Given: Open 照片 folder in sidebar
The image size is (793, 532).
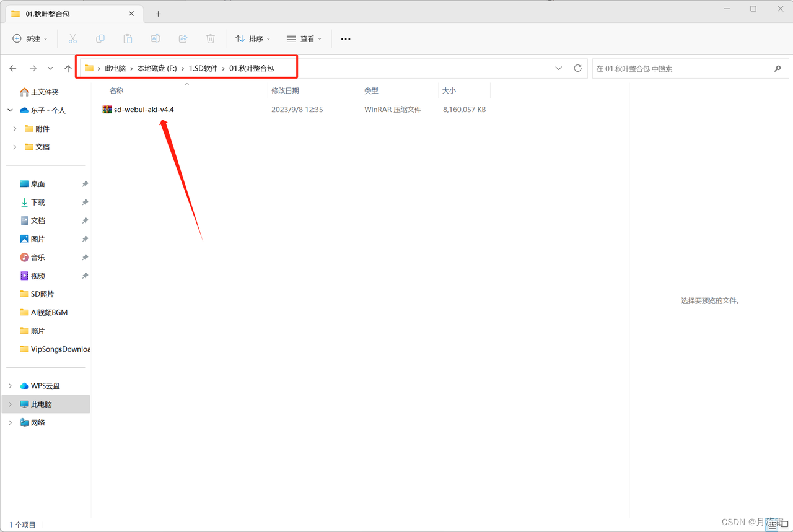Looking at the screenshot, I should (32, 331).
